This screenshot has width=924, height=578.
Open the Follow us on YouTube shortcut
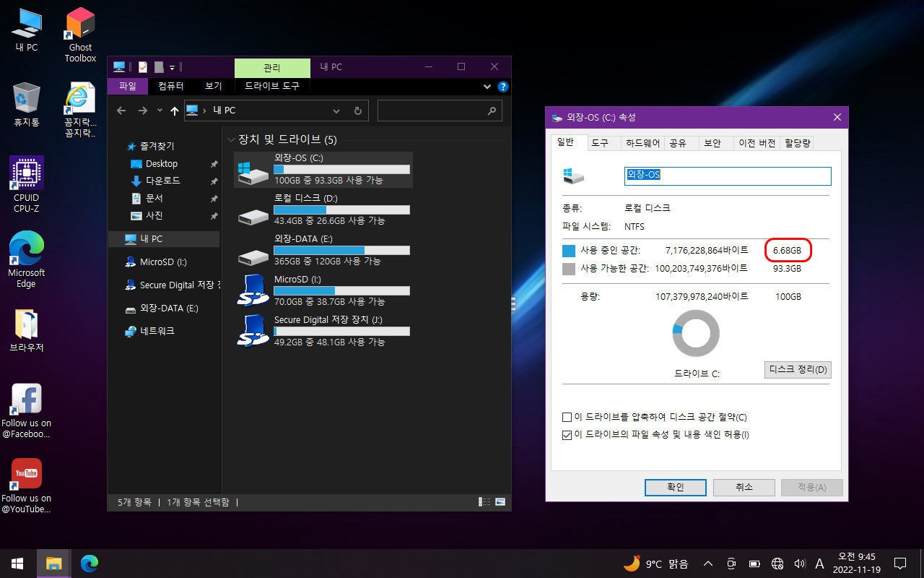[x=27, y=486]
